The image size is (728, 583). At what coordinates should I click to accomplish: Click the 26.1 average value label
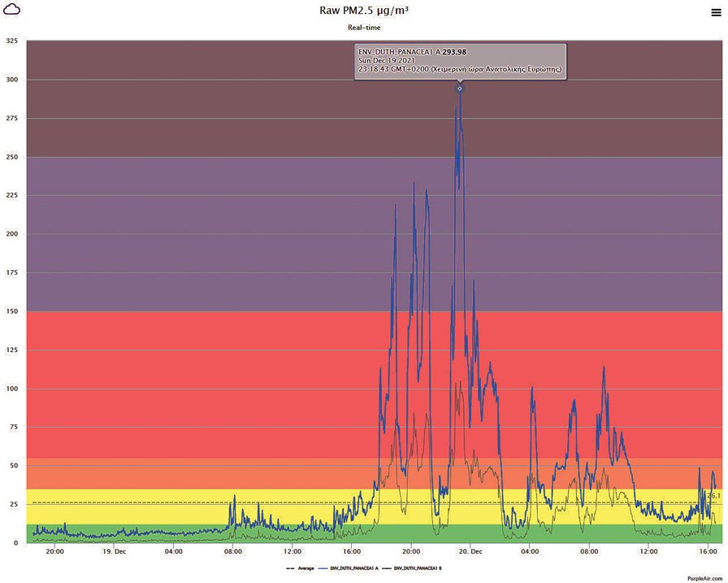[714, 496]
